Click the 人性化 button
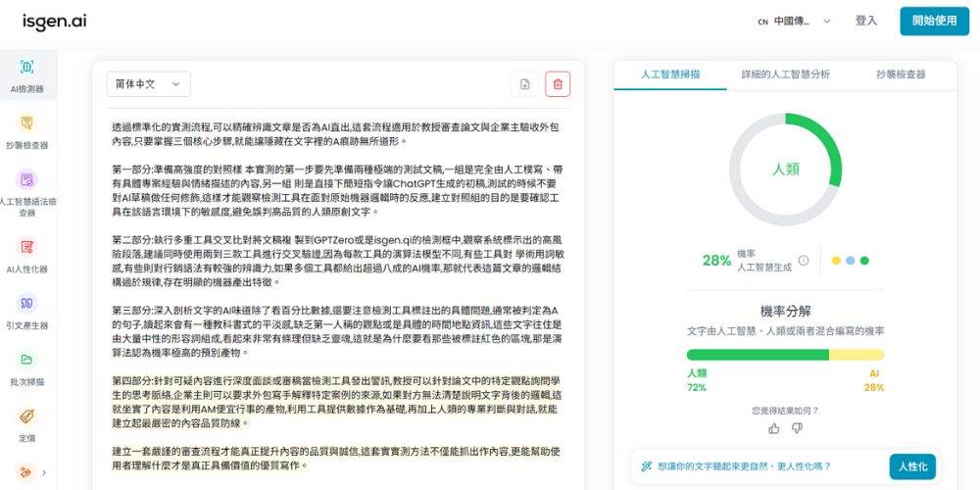Viewport: 980px width, 490px height. (x=912, y=466)
